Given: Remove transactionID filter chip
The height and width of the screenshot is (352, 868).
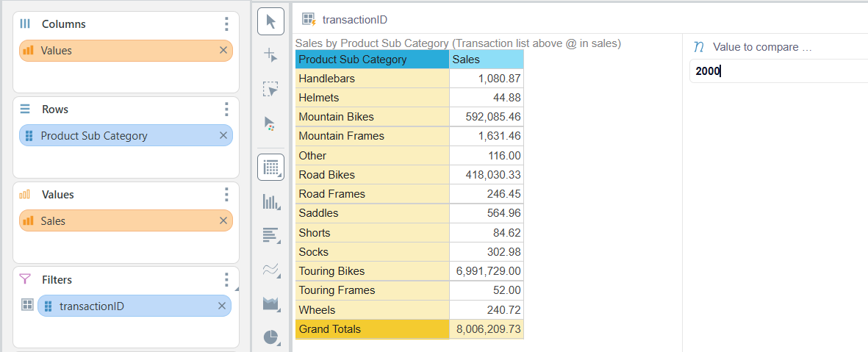Looking at the screenshot, I should [x=222, y=306].
